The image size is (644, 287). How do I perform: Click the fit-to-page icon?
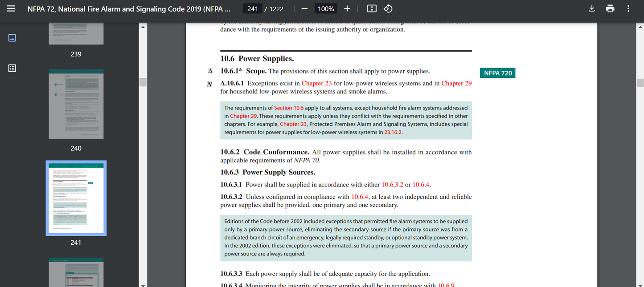(x=371, y=8)
